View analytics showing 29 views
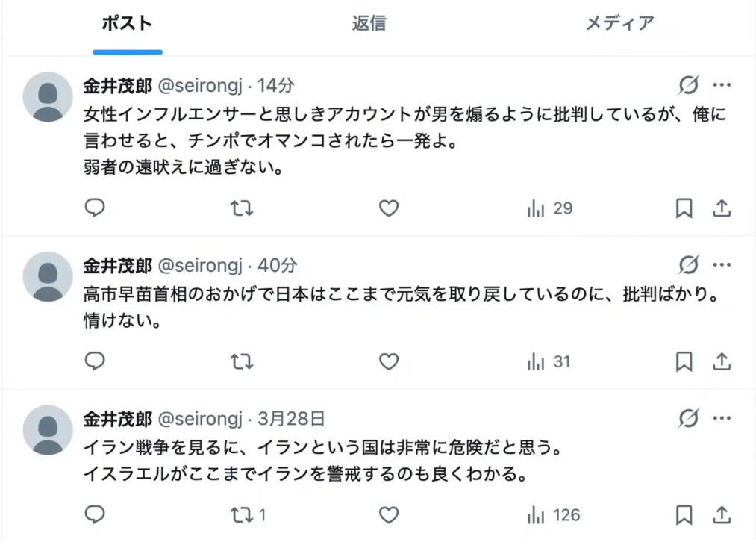The width and height of the screenshot is (756, 548). pyautogui.click(x=550, y=208)
